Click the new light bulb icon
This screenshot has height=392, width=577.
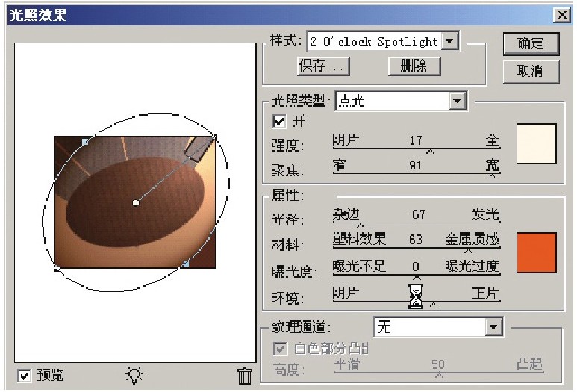134,375
